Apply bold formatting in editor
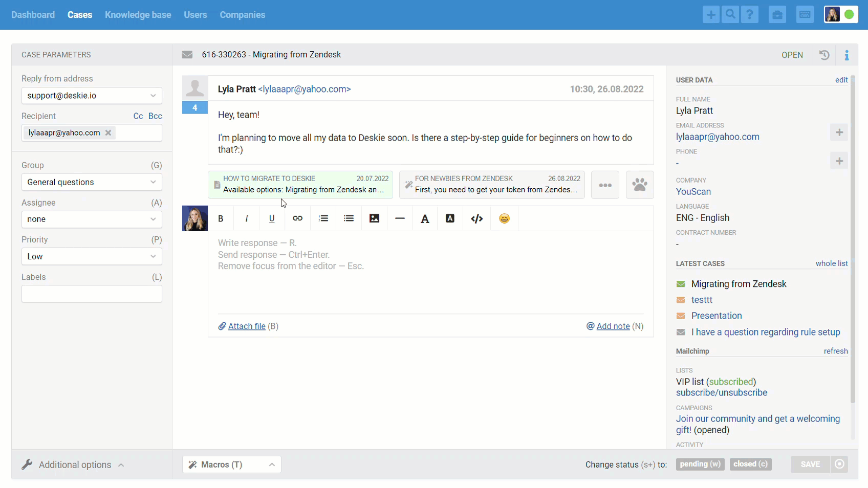868x488 pixels. pos(221,218)
